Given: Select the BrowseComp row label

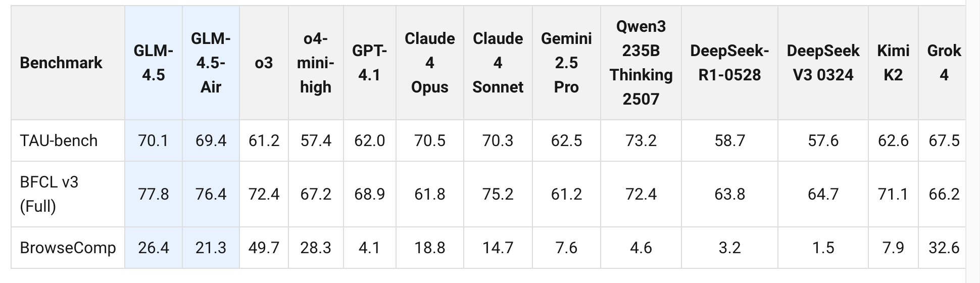Looking at the screenshot, I should (68, 248).
